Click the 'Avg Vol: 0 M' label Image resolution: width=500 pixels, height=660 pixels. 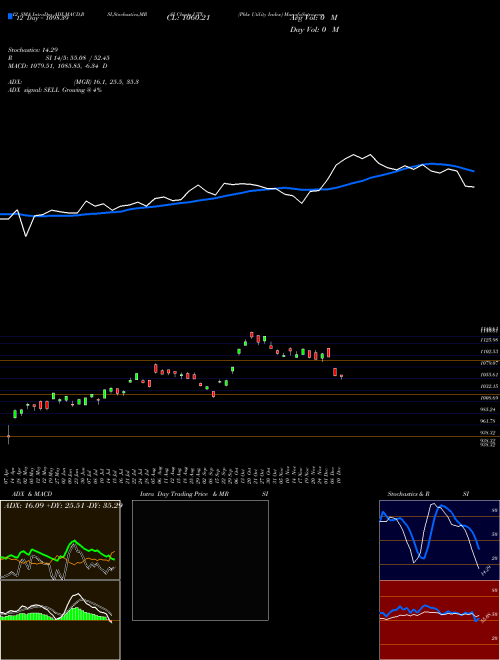coord(314,18)
